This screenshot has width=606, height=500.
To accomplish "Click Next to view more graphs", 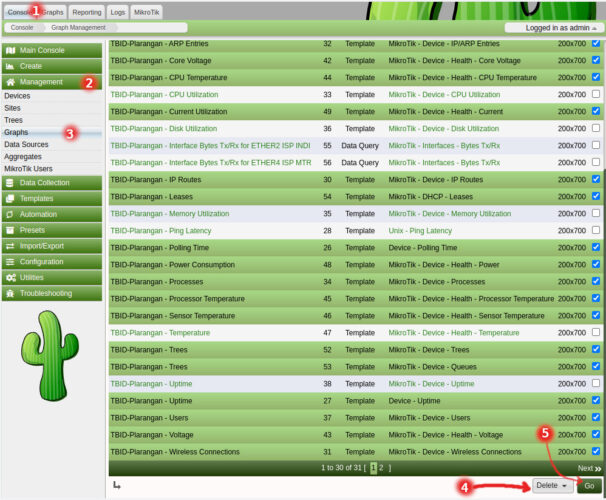I will click(589, 467).
